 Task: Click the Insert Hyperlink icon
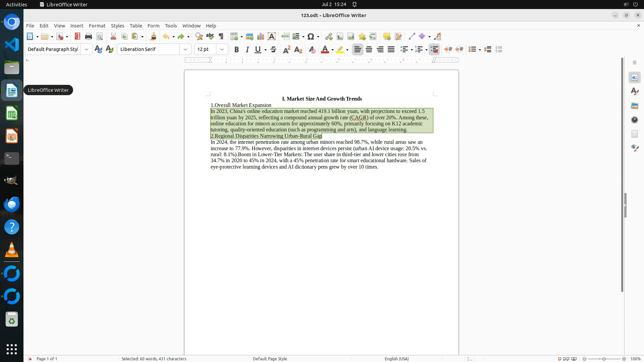[x=329, y=37]
